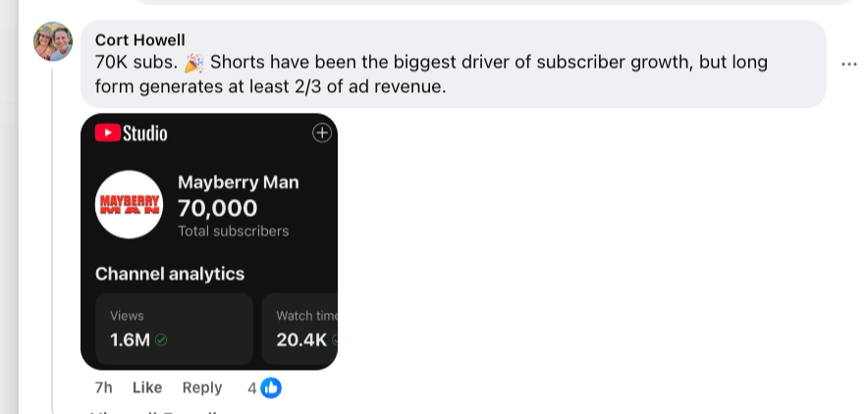The height and width of the screenshot is (414, 868).
Task: Click the Mayberry Man channel name
Action: pyautogui.click(x=238, y=182)
